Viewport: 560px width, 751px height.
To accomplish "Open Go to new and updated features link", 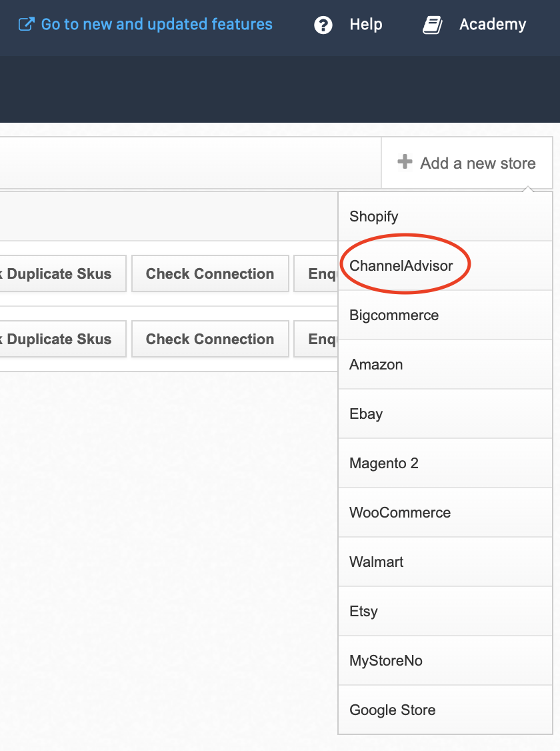I will click(x=157, y=25).
